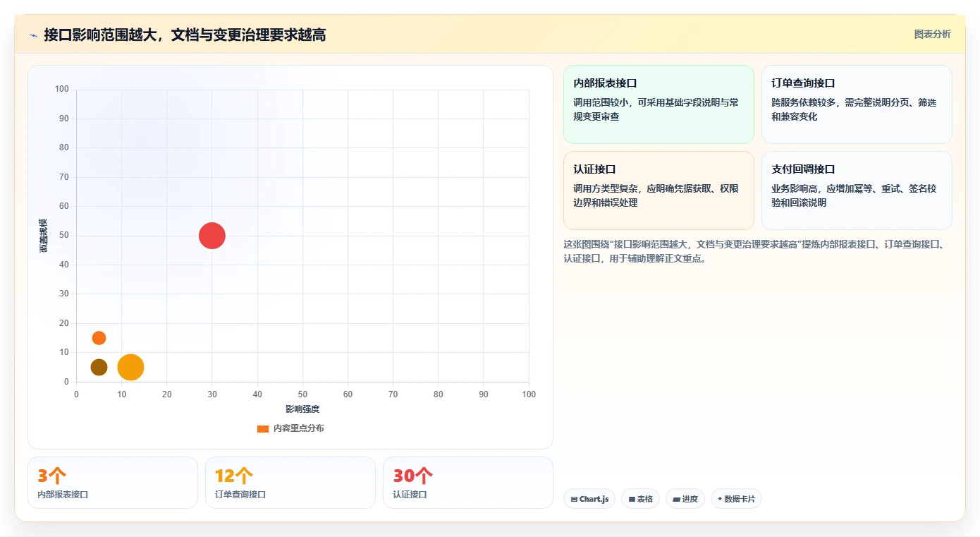Open the 订单查询接口 card
Screen dimensions: 980x537
click(857, 104)
